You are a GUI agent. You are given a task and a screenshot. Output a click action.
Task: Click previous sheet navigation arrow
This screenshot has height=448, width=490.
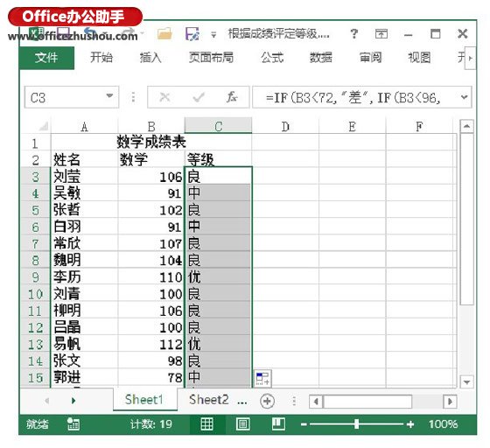pos(47,400)
